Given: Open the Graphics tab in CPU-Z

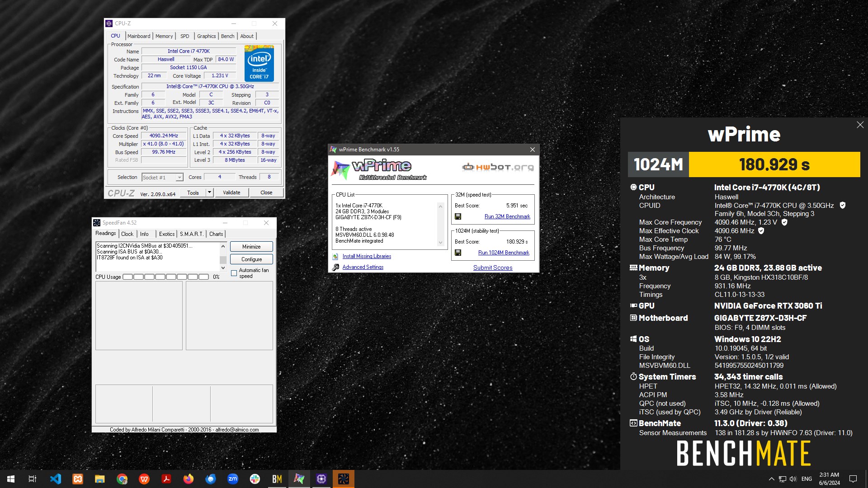Looking at the screenshot, I should click(207, 36).
